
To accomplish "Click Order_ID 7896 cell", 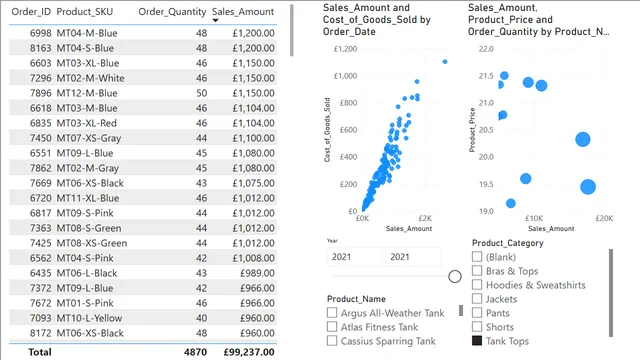I will point(40,93).
